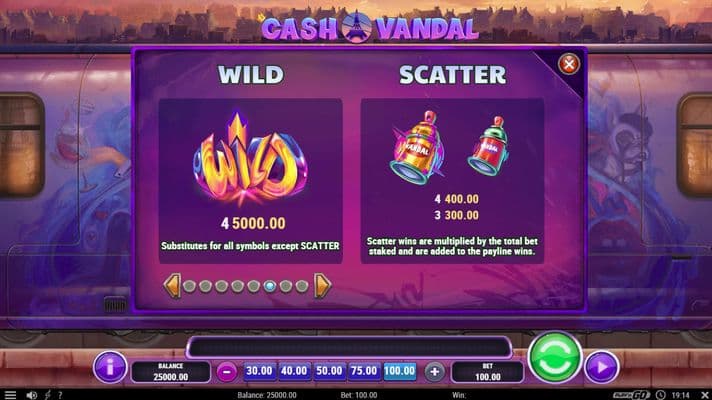The height and width of the screenshot is (400, 712).
Task: Toggle fast play lightning icon
Action: pos(48,395)
